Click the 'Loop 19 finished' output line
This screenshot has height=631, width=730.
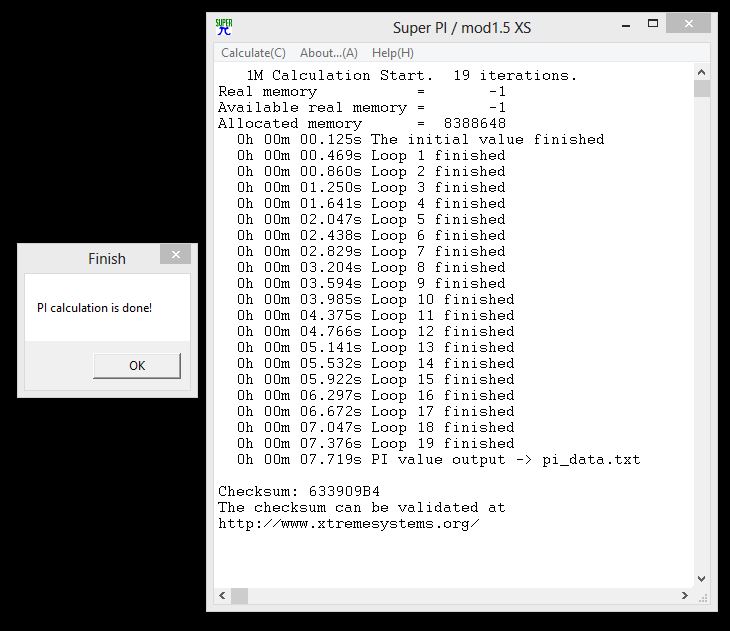coord(376,443)
